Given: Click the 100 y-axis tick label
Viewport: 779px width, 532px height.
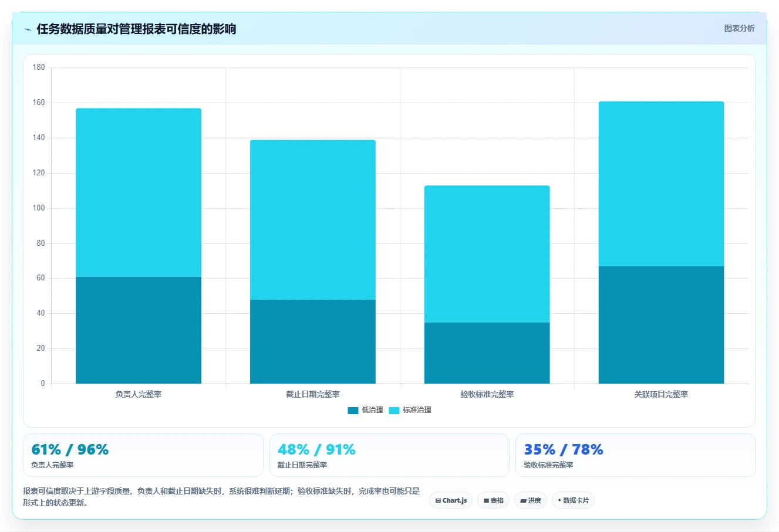Looking at the screenshot, I should coord(39,208).
